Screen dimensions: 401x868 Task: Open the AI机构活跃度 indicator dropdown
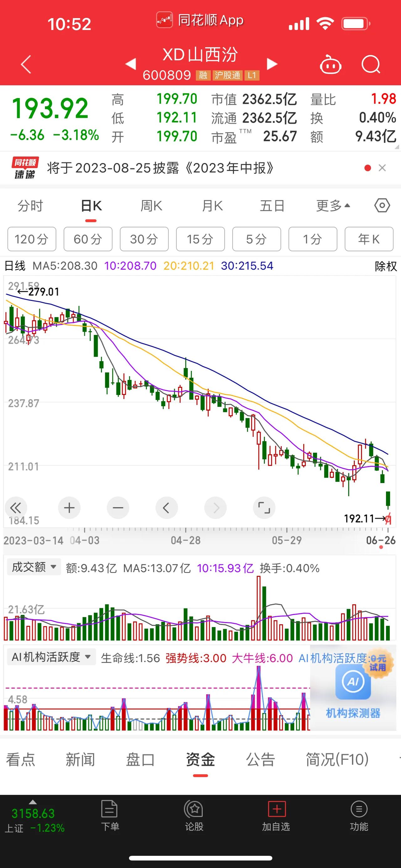(x=51, y=657)
